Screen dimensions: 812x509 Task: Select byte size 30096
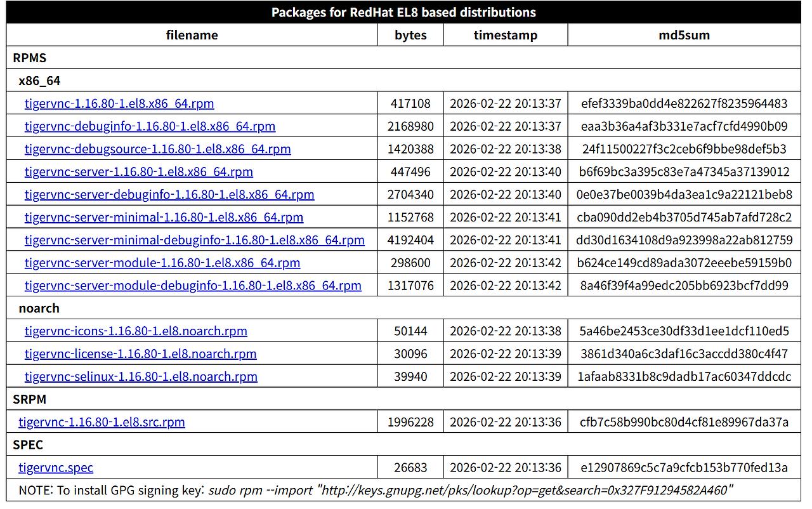point(411,354)
